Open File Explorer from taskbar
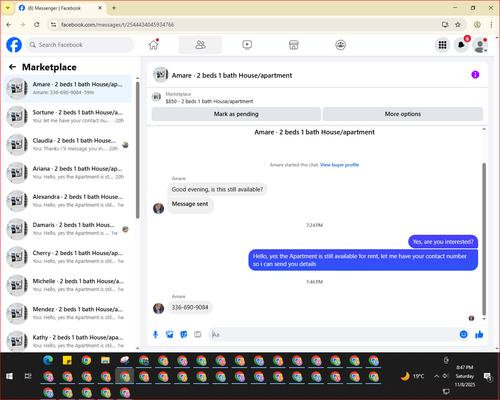Viewport: 500px width, 400px height. tap(105, 360)
